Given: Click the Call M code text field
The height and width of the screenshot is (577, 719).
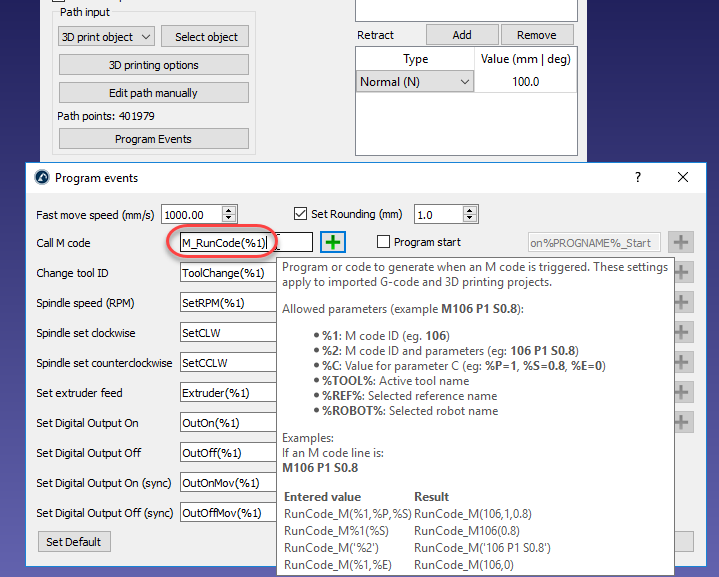Looking at the screenshot, I should point(224,243).
